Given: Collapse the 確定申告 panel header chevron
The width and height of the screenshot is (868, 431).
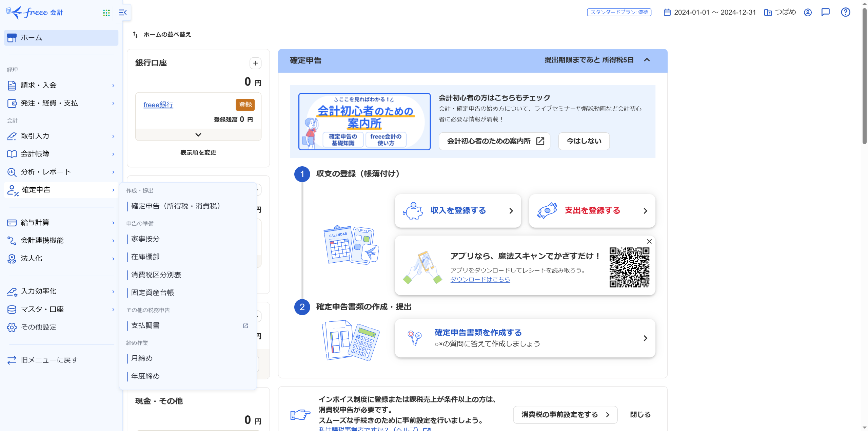Looking at the screenshot, I should (x=647, y=60).
